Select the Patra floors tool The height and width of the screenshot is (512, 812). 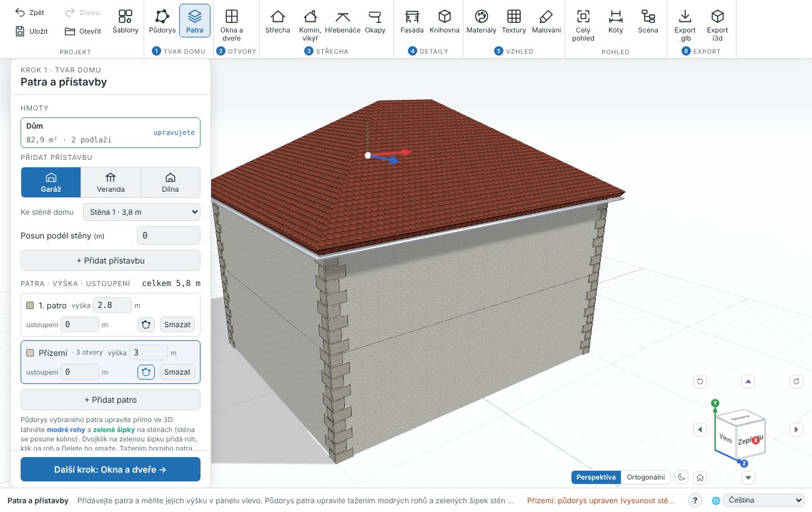pyautogui.click(x=195, y=21)
